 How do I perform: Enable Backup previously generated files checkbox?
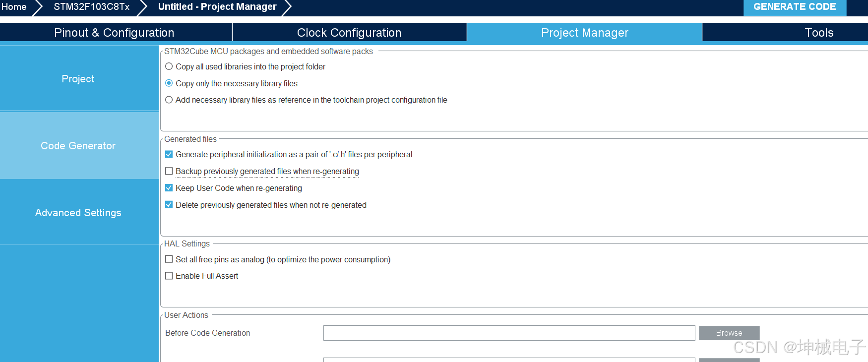(169, 171)
